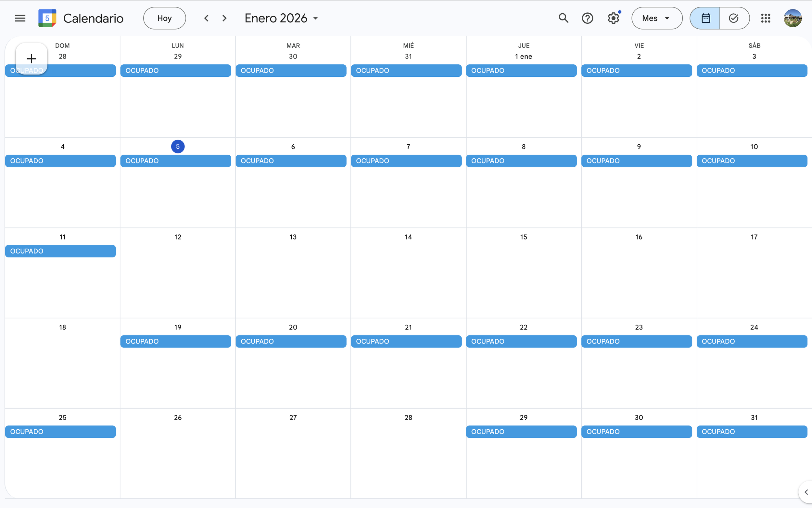The width and height of the screenshot is (812, 508).
Task: Open the Google apps grid
Action: (x=765, y=18)
